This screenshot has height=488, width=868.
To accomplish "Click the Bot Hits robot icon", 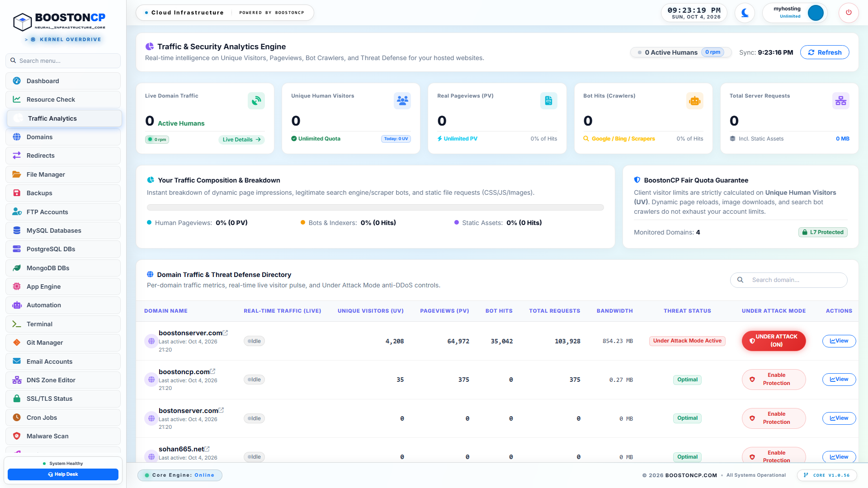I will (x=694, y=101).
